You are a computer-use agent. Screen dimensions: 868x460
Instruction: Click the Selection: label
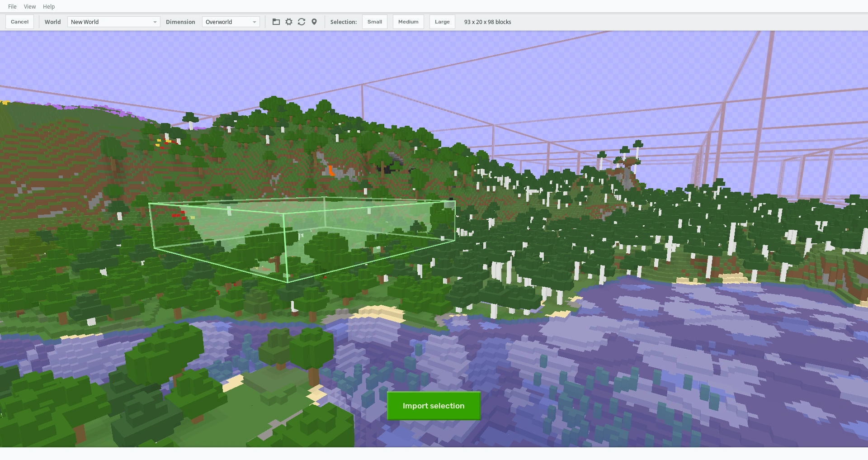click(x=344, y=22)
